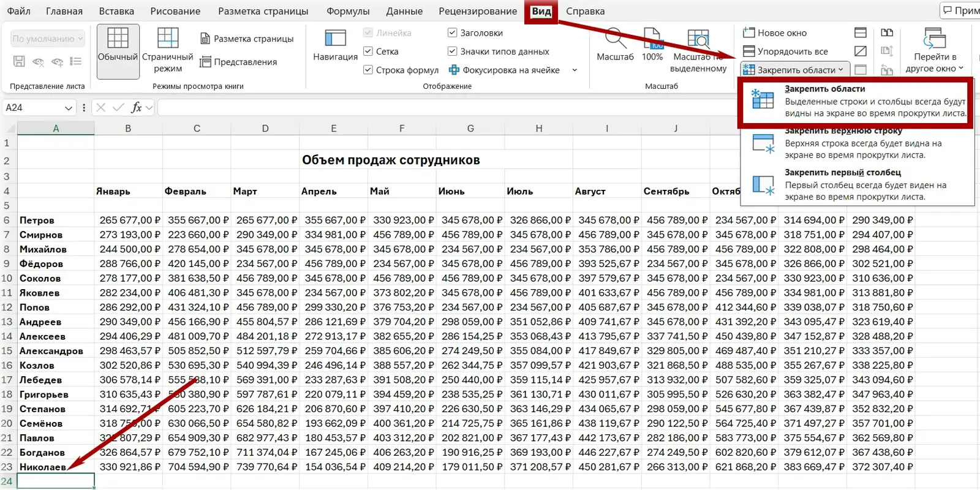This screenshot has width=980, height=490.
Task: Click the Hide window icon
Action: 861,51
